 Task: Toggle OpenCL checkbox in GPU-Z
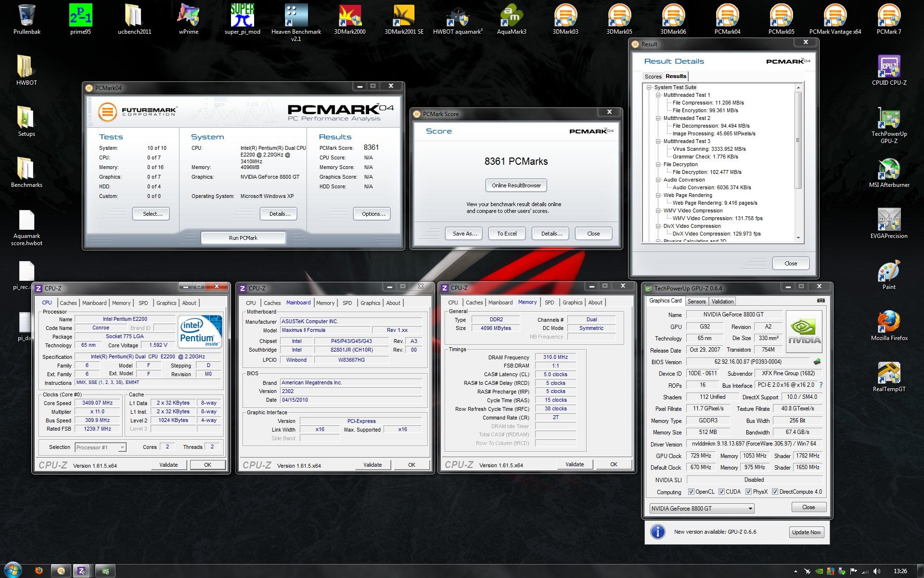(x=691, y=492)
